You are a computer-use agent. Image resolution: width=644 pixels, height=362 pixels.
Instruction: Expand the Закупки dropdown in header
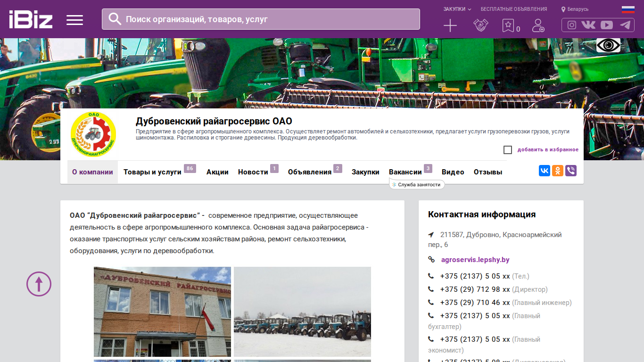pos(457,9)
